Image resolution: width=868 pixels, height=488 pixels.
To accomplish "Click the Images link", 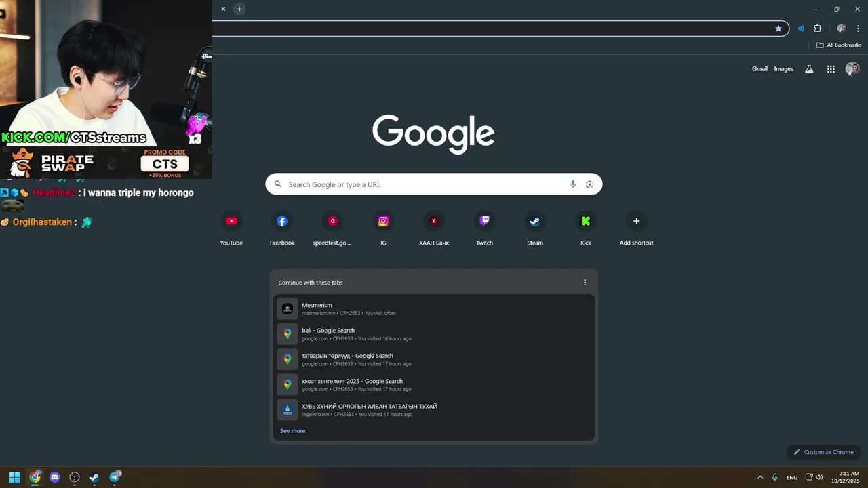I will click(x=784, y=69).
